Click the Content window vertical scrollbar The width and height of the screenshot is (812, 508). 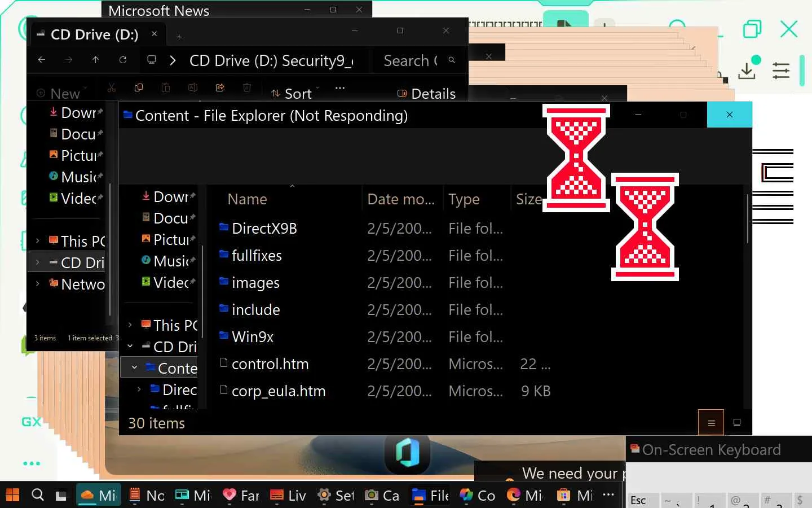click(748, 218)
